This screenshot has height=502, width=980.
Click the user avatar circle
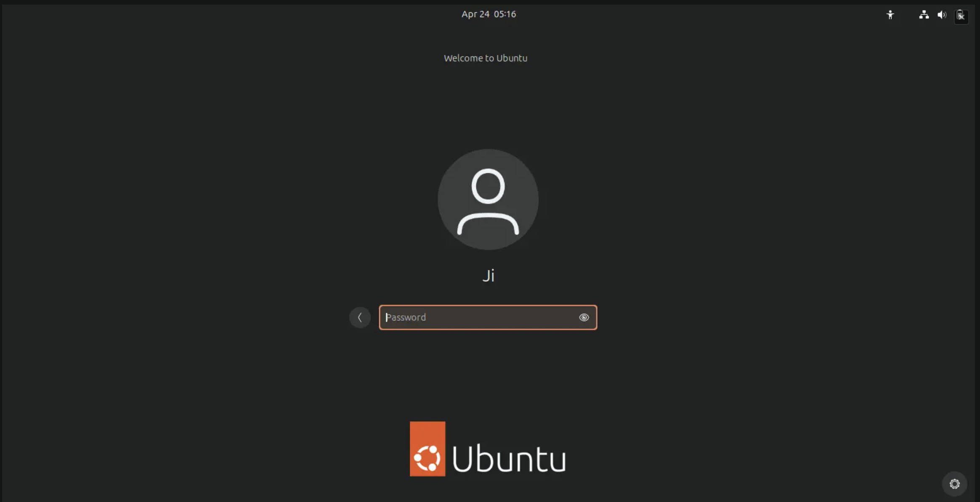pyautogui.click(x=488, y=199)
